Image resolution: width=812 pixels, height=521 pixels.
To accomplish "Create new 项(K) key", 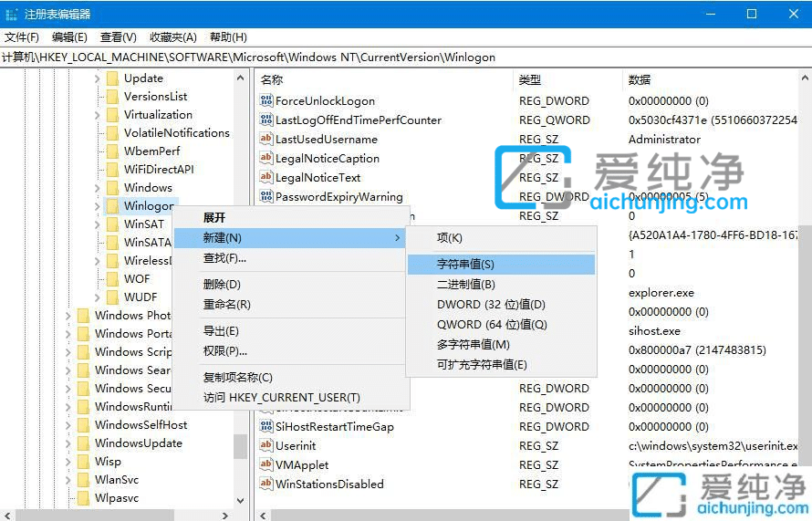I will click(501, 238).
